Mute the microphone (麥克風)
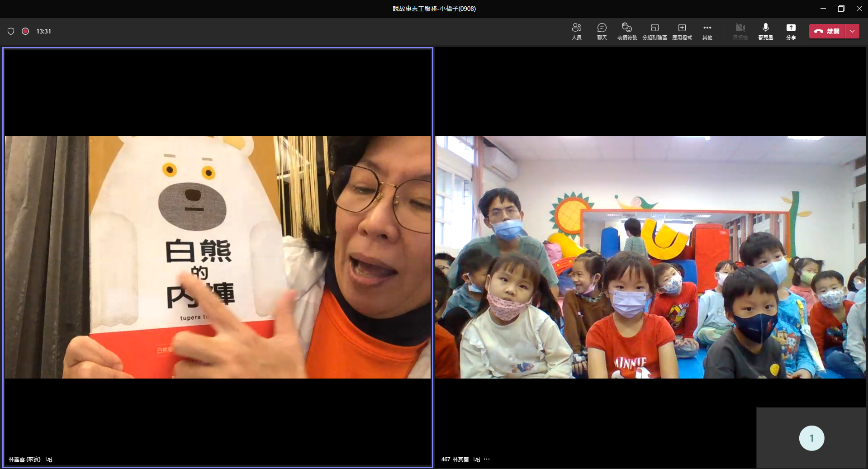Viewport: 868px width, 469px height. click(x=765, y=31)
